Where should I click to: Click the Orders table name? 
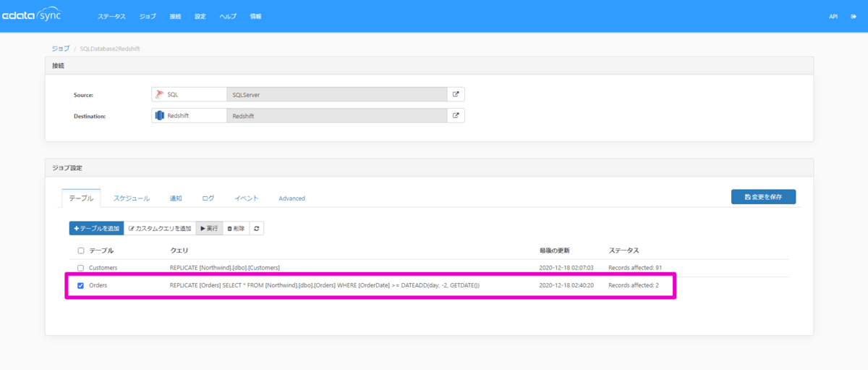click(x=98, y=285)
